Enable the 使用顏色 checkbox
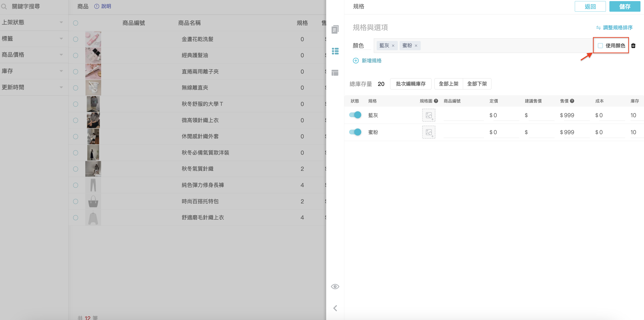 click(x=600, y=45)
